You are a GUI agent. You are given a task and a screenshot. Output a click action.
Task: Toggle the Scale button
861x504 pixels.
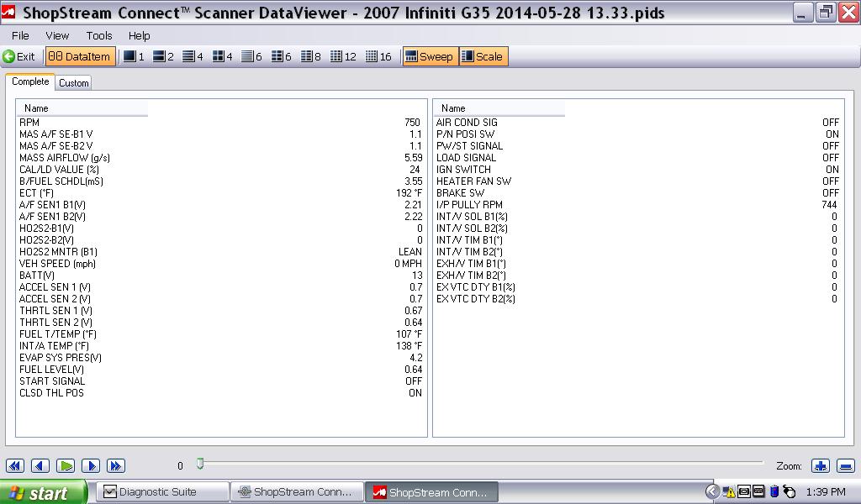[x=483, y=56]
